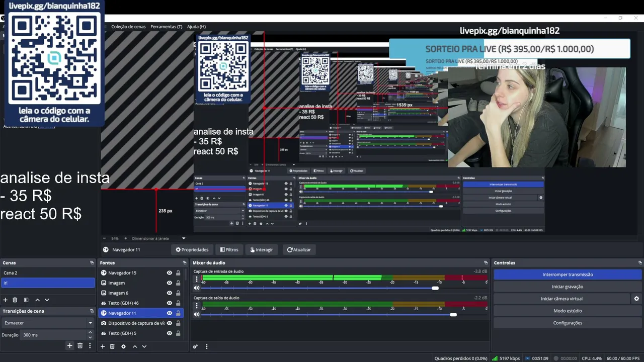Adjust the Captura de entrada de áudio volume slider handle
The height and width of the screenshot is (362, 644).
(435, 288)
